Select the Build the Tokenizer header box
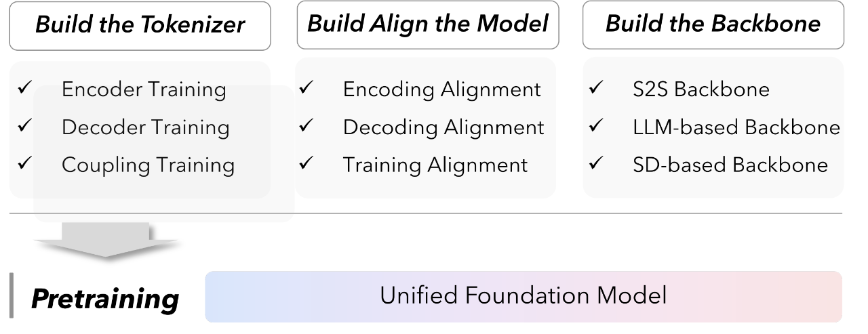 click(x=140, y=26)
